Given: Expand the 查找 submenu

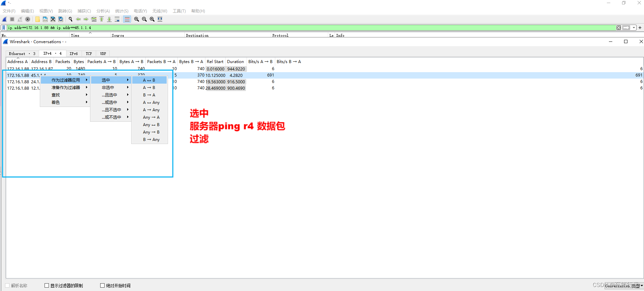Looking at the screenshot, I should 65,95.
